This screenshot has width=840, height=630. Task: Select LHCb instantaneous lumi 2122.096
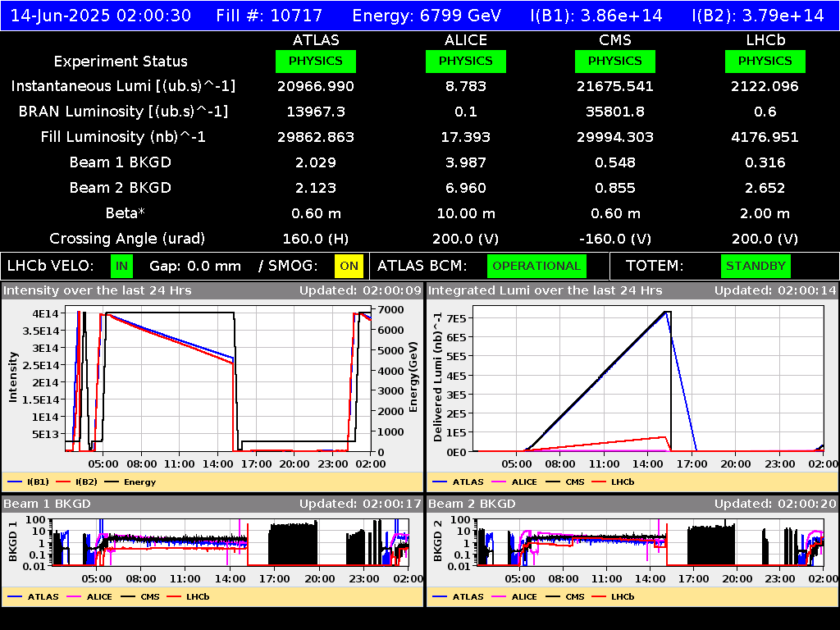[765, 86]
